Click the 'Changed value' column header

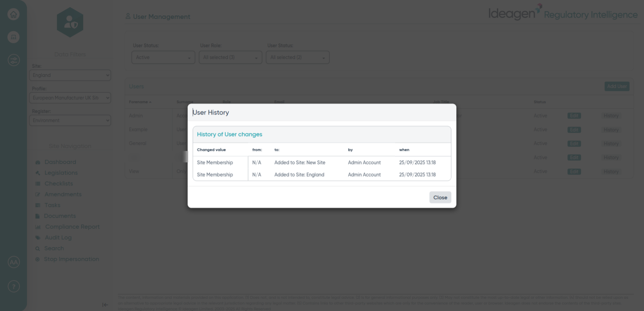(x=211, y=150)
